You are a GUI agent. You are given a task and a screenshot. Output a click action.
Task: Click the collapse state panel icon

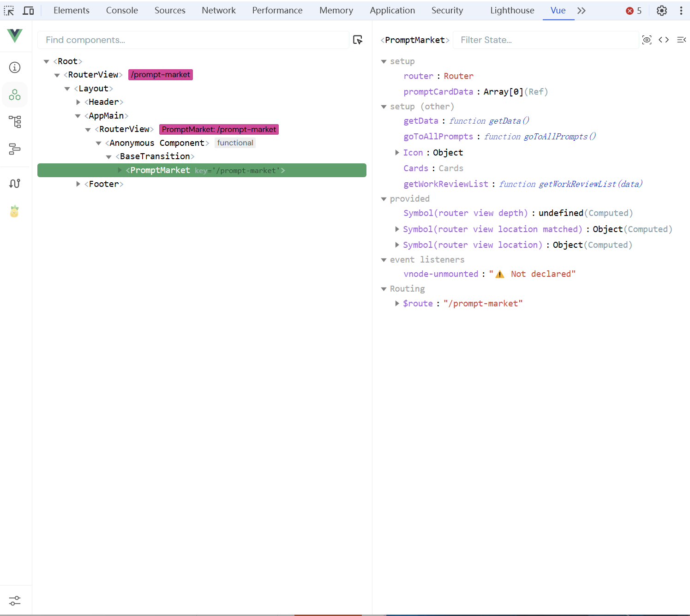(x=681, y=40)
